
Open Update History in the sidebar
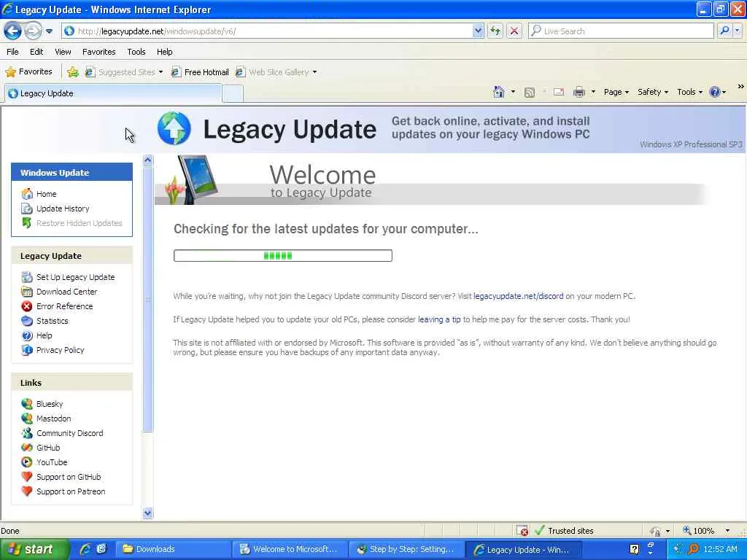click(x=63, y=209)
